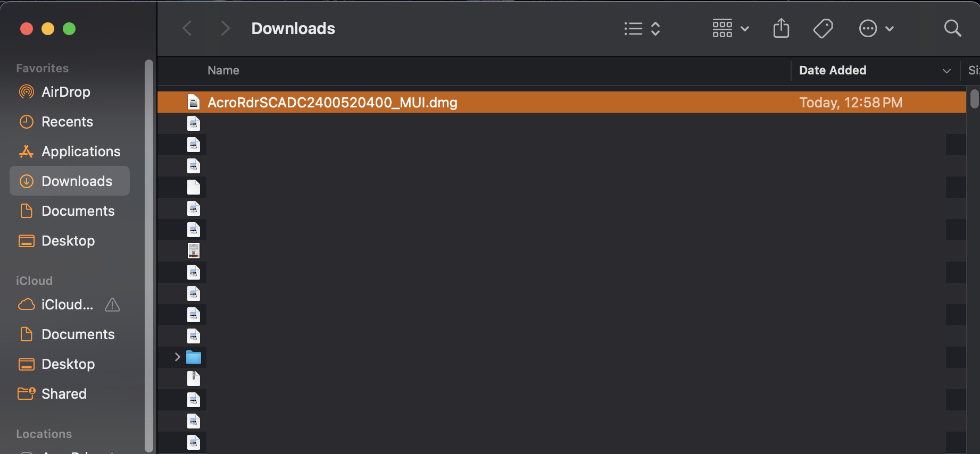Click the AirDrop sidebar icon
This screenshot has height=454, width=980.
click(x=26, y=92)
